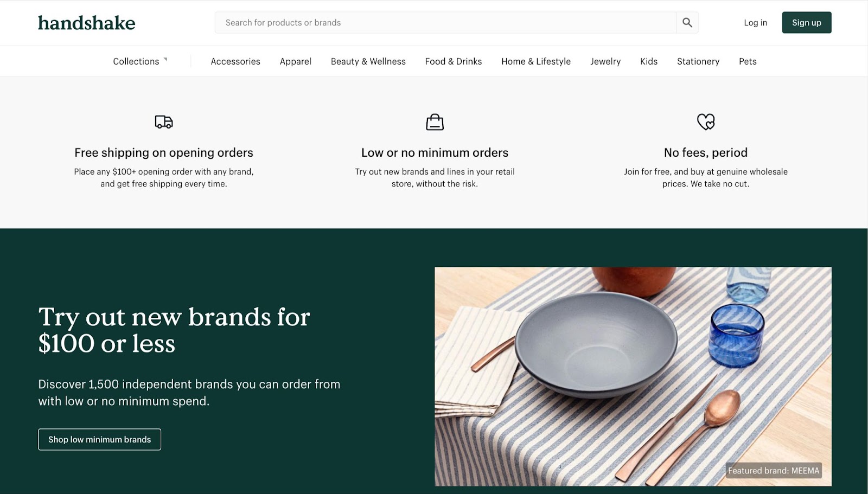
Task: Click the handshake logo
Action: pos(87,23)
